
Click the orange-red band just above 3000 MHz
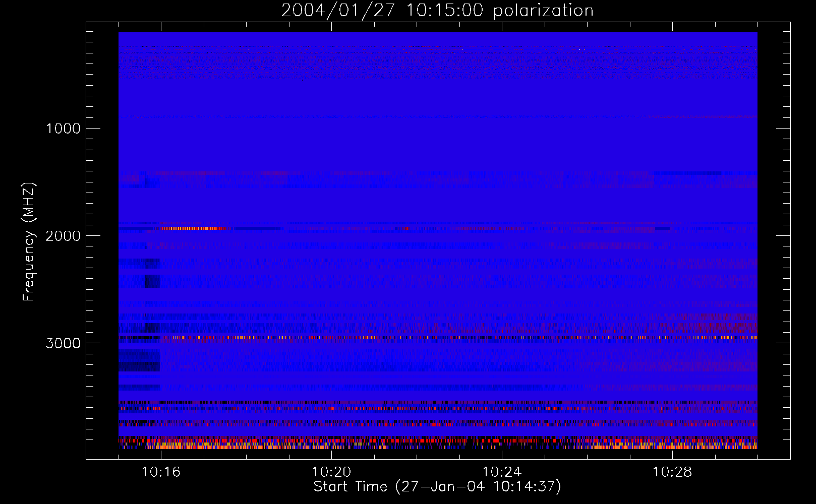click(x=438, y=338)
